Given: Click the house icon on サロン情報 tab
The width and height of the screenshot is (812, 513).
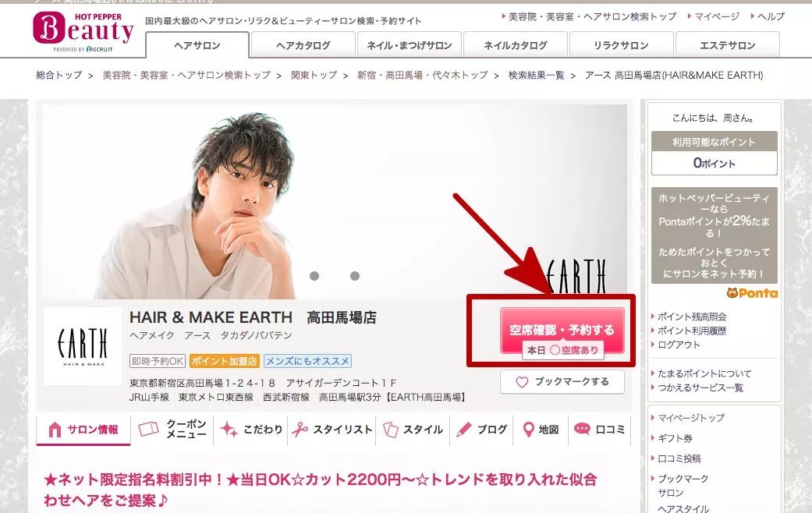Looking at the screenshot, I should click(x=55, y=429).
